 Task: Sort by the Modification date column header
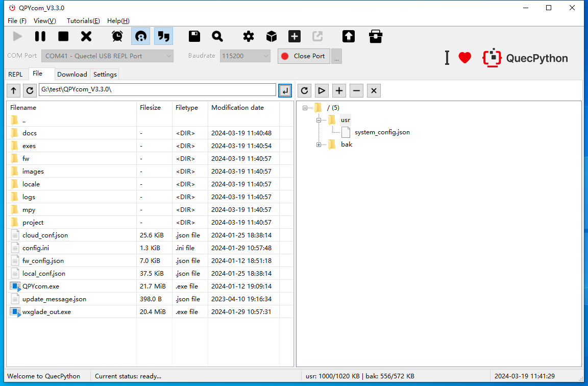[x=244, y=108]
